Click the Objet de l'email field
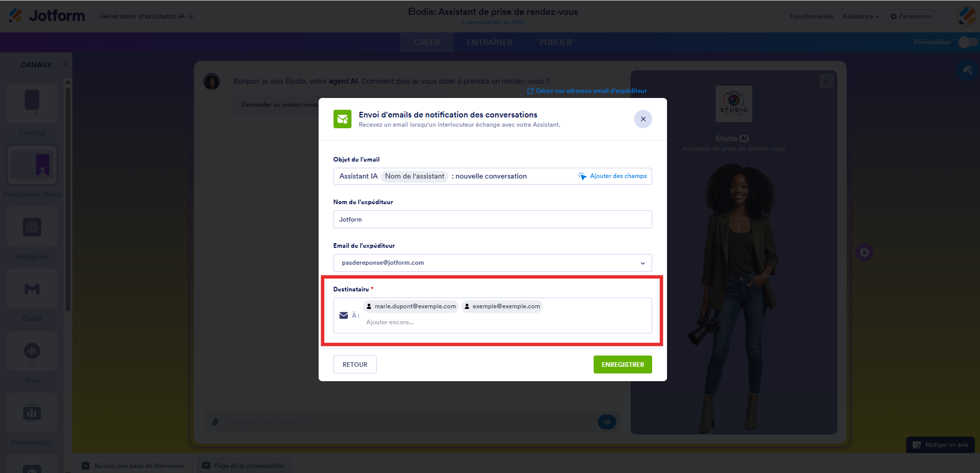980x473 pixels. tap(493, 176)
